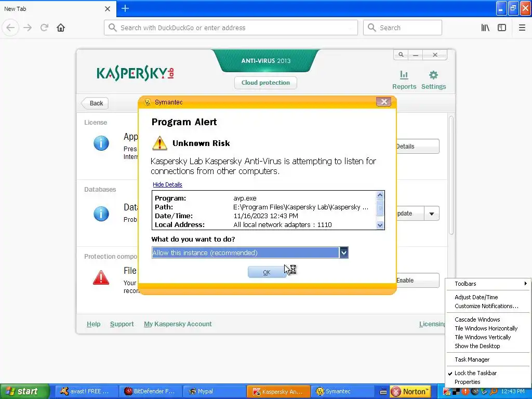Click the Norton toolbar button
This screenshot has height=399, width=532.
coord(410,392)
